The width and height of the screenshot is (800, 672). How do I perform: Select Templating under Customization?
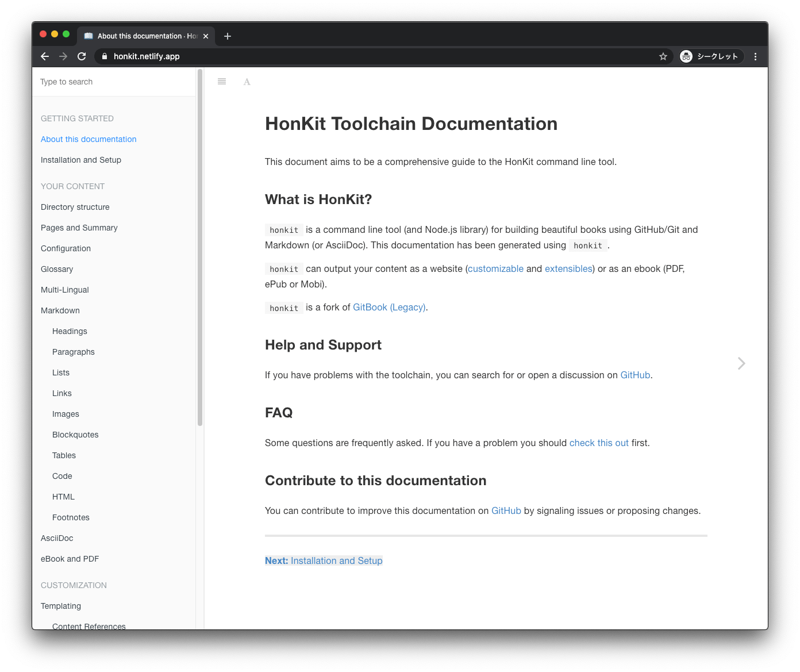(x=60, y=606)
